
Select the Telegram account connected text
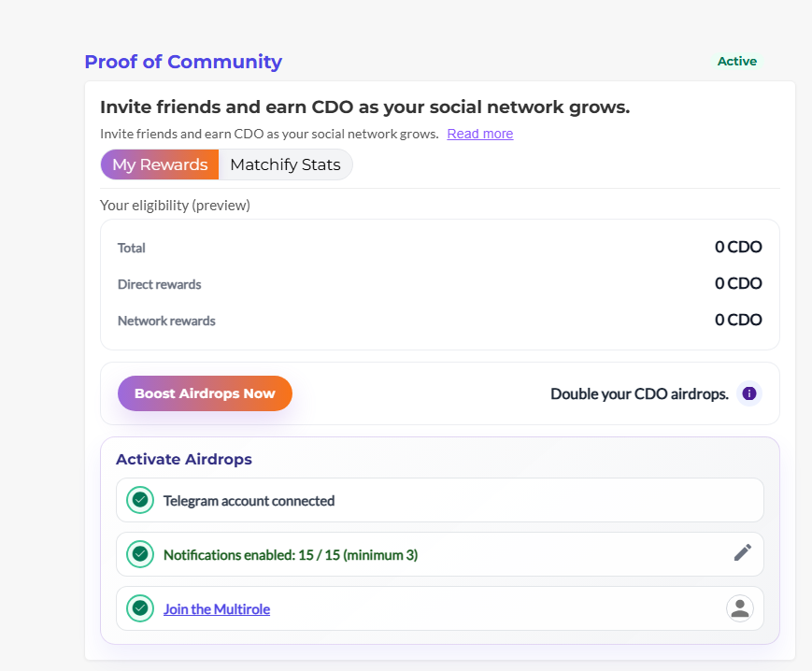249,501
